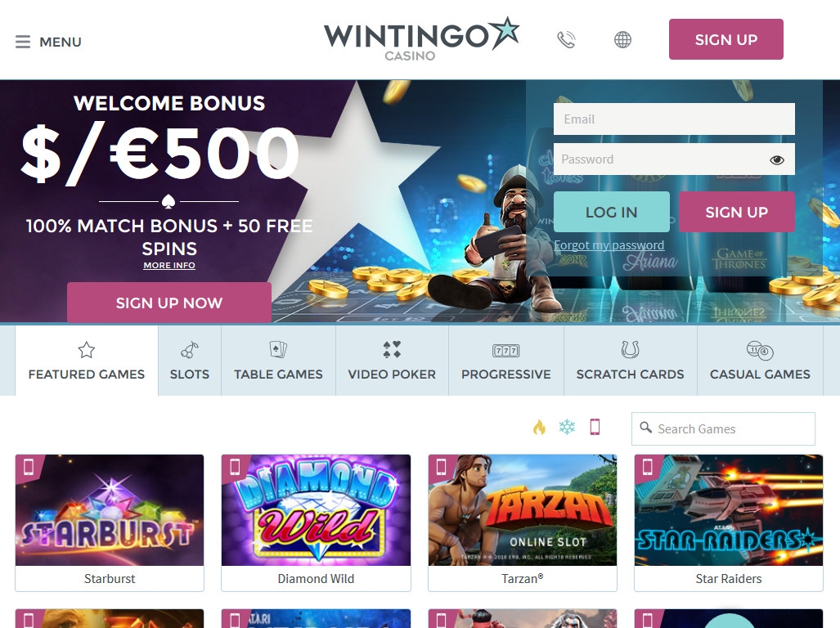Open the Table Games tab

[x=279, y=361]
